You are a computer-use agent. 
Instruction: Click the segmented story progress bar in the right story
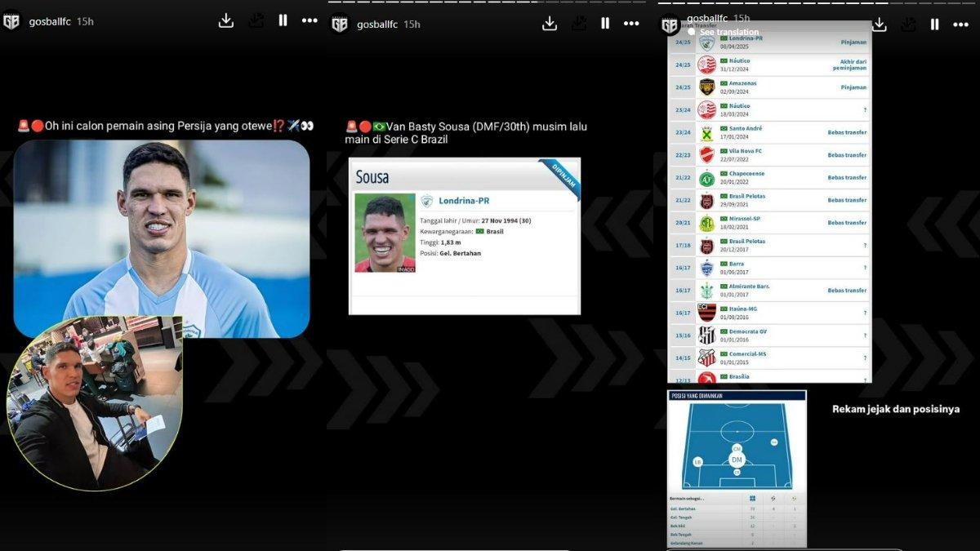pos(817,2)
